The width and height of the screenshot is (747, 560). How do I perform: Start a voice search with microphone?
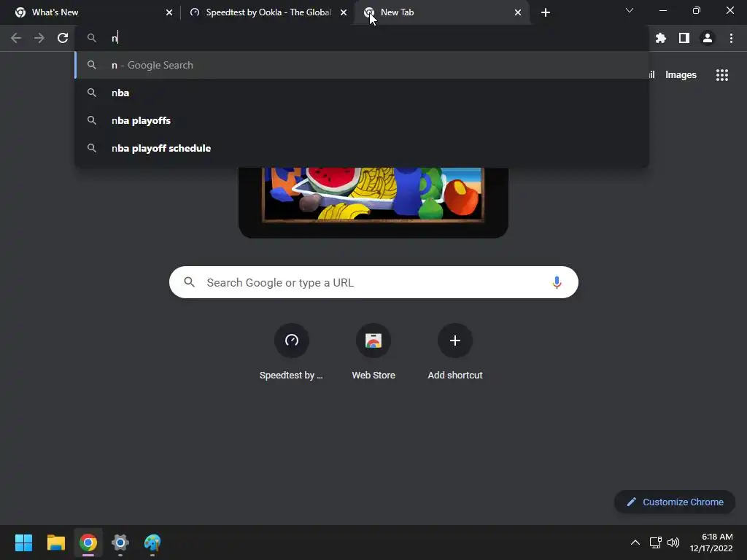pyautogui.click(x=556, y=282)
